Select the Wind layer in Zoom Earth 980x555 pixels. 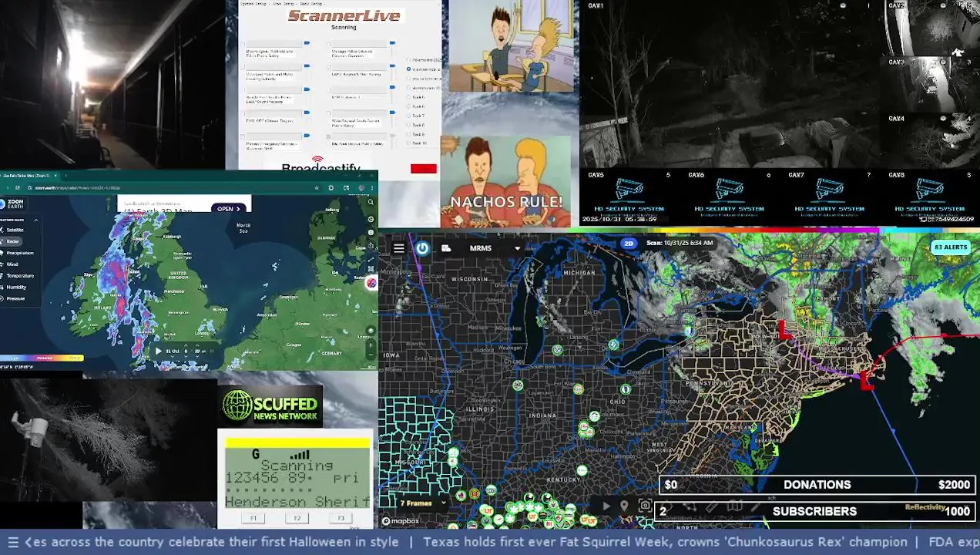tap(11, 264)
